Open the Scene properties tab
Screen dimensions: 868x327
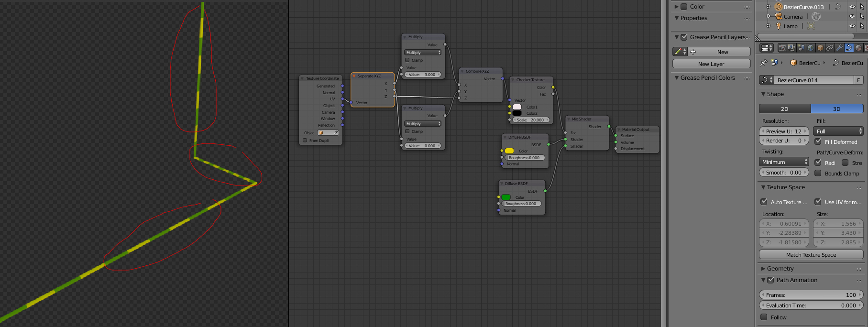(801, 48)
